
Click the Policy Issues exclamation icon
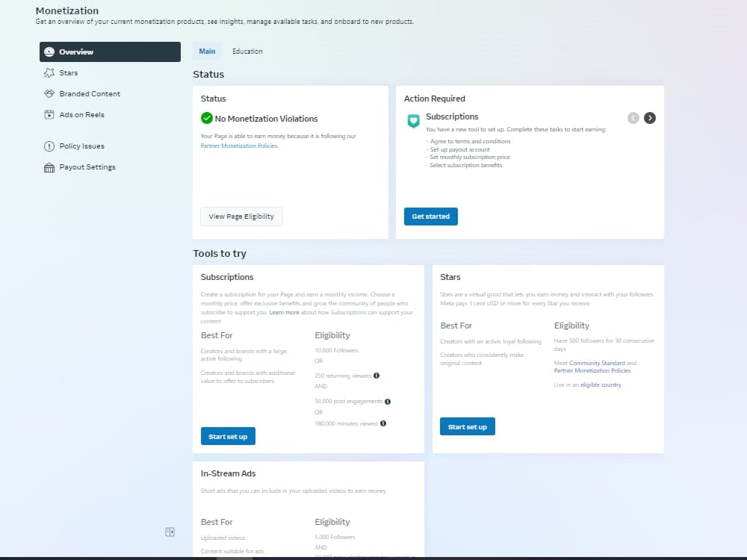(49, 146)
